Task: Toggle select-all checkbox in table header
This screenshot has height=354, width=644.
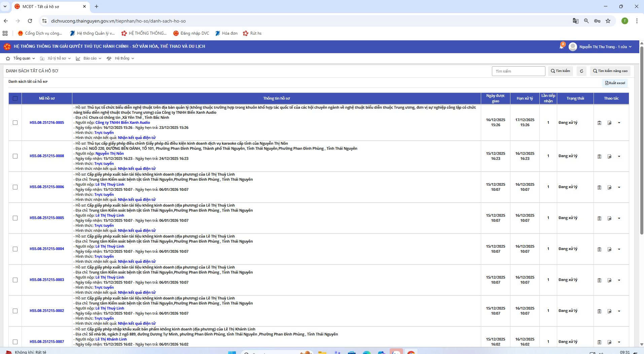Action: [x=15, y=98]
